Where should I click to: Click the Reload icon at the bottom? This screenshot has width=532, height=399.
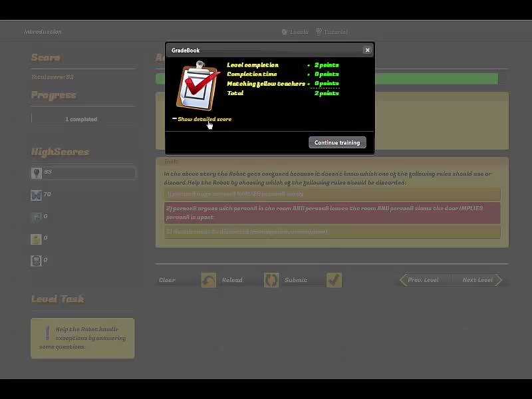pyautogui.click(x=209, y=280)
